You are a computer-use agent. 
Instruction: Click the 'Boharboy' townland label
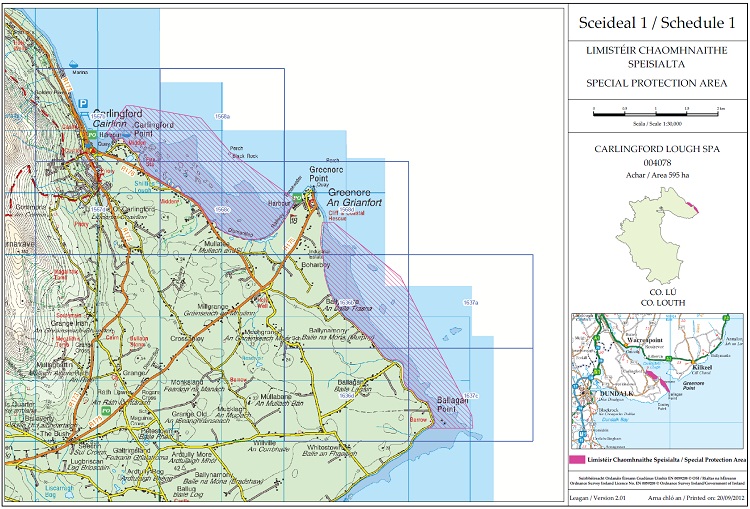[314, 264]
